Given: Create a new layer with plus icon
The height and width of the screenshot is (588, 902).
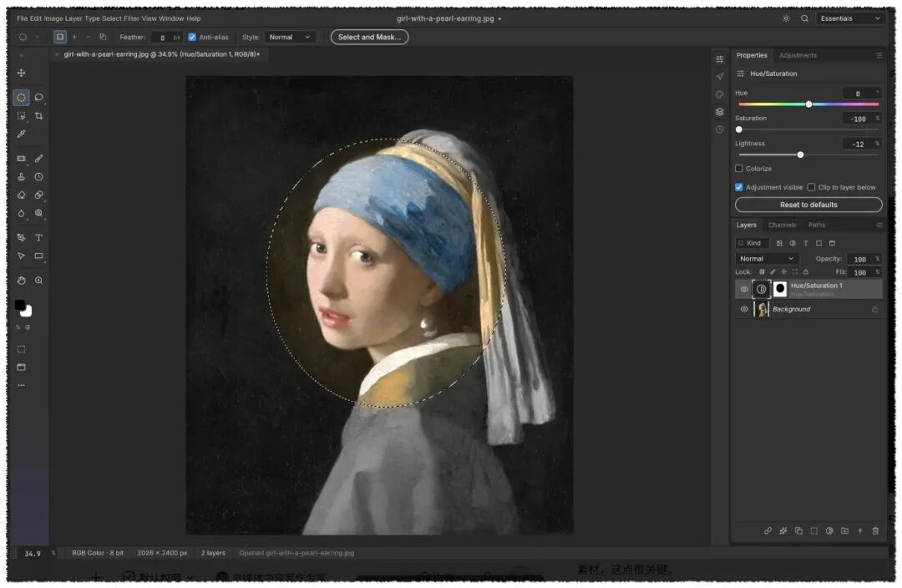Looking at the screenshot, I should click(x=860, y=531).
